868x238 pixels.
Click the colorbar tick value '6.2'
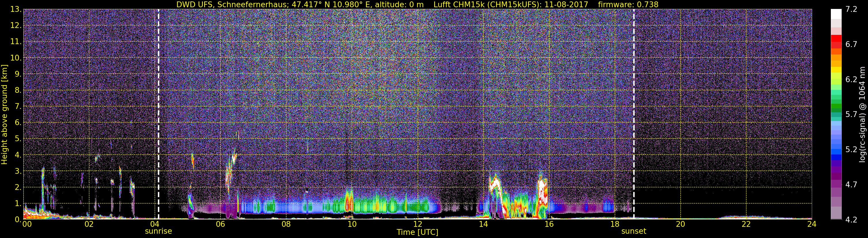(x=851, y=80)
